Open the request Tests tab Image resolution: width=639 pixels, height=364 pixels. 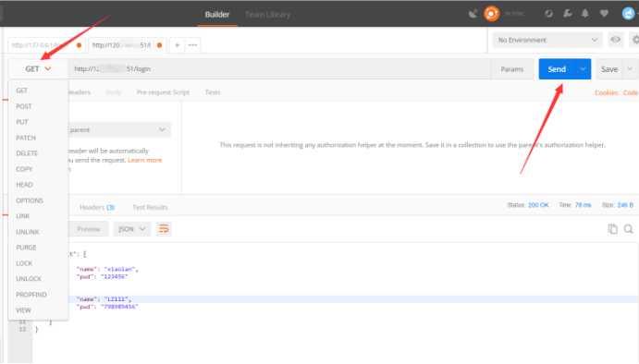[213, 92]
